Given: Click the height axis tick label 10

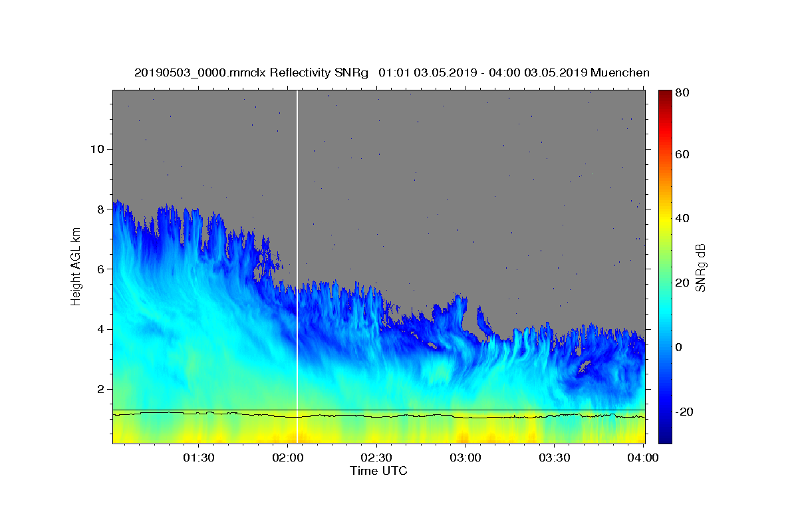Looking at the screenshot, I should tap(96, 149).
